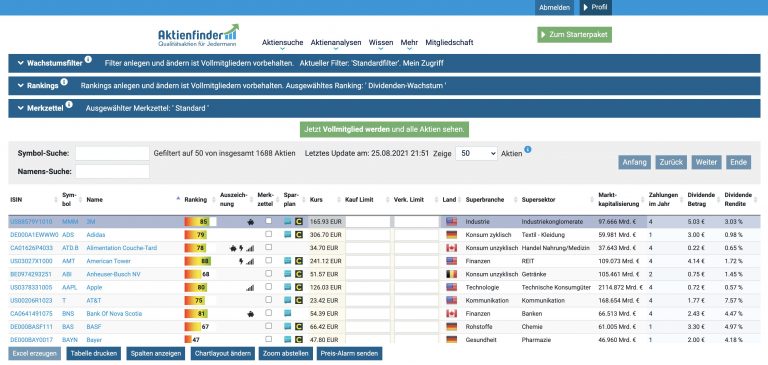Image resolution: width=768 pixels, height=365 pixels.
Task: Click the Symbol-Suche input field
Action: (112, 153)
